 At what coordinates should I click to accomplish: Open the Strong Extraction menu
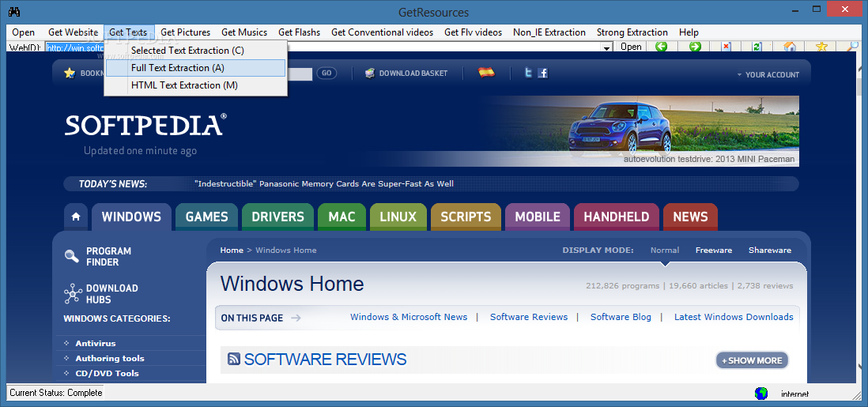point(632,32)
